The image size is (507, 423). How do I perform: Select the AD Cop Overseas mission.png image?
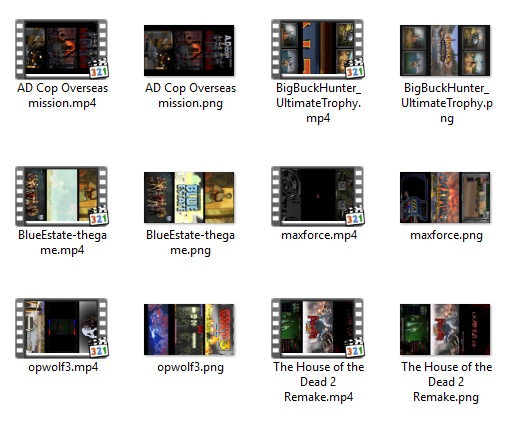(x=189, y=50)
